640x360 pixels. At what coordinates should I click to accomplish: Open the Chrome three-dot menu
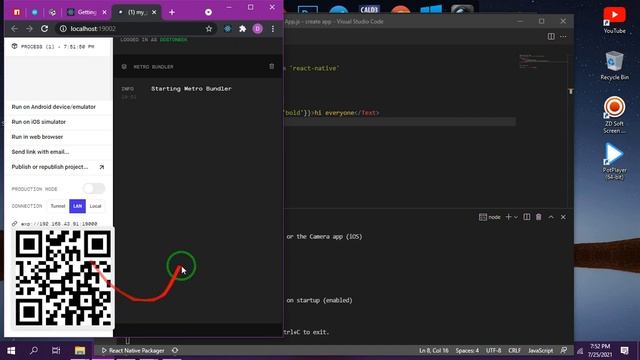273,29
